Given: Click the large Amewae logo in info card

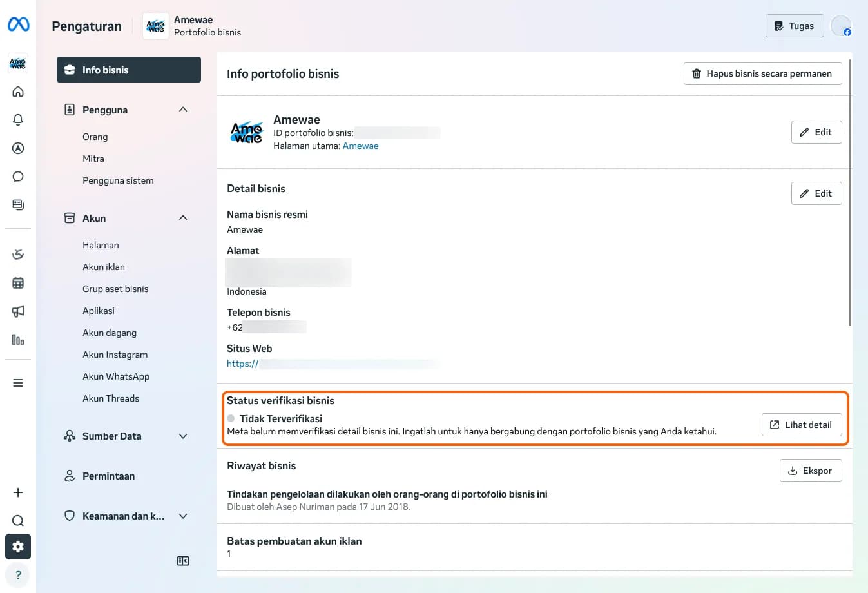Looking at the screenshot, I should click(x=247, y=133).
